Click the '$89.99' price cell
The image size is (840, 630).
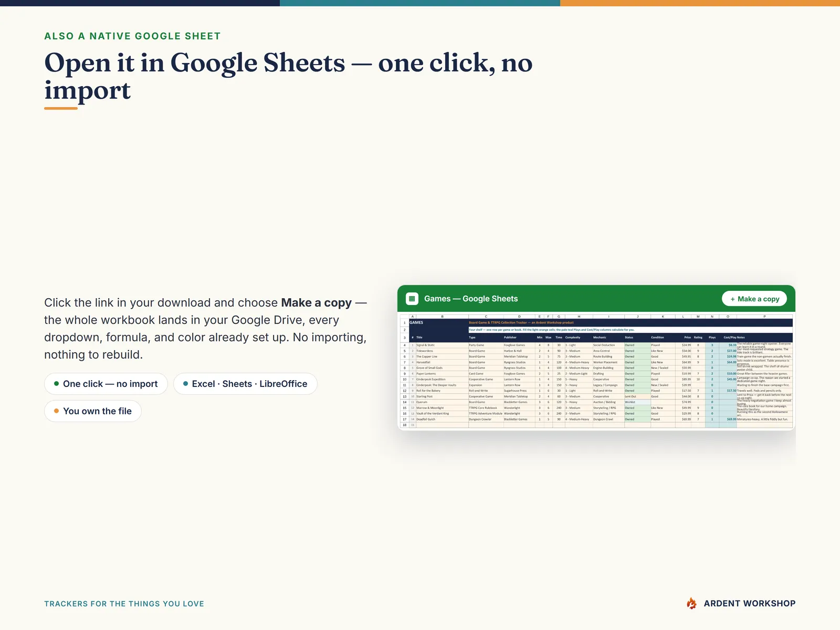click(684, 379)
